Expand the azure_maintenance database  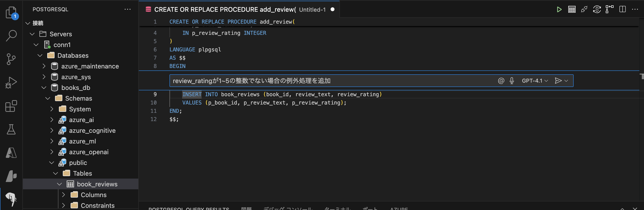coord(44,66)
